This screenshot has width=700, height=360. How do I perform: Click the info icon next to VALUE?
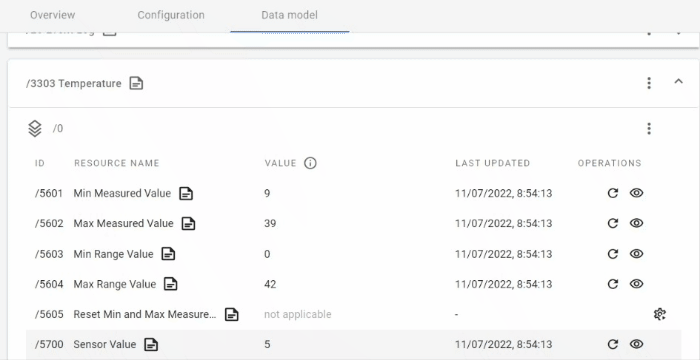click(x=310, y=163)
